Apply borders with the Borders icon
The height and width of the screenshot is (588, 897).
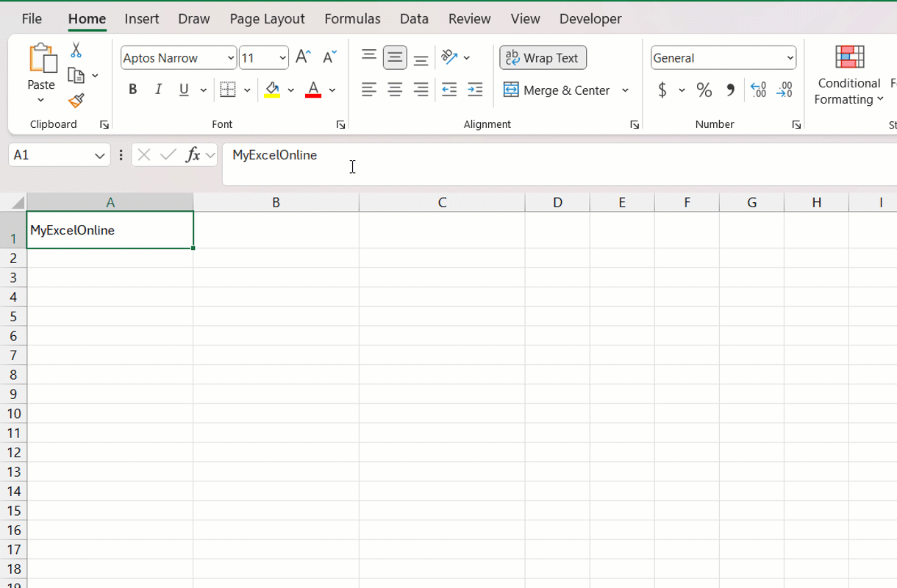point(228,90)
